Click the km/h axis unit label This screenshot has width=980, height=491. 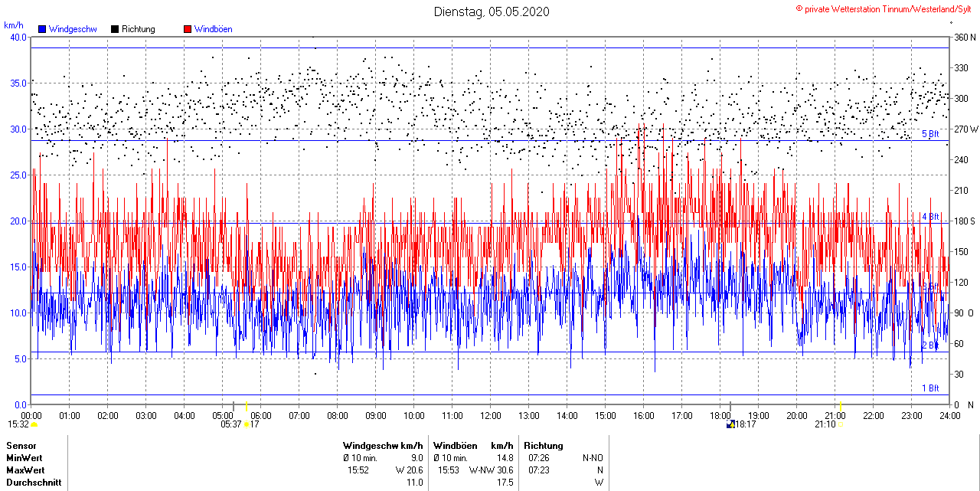click(14, 25)
